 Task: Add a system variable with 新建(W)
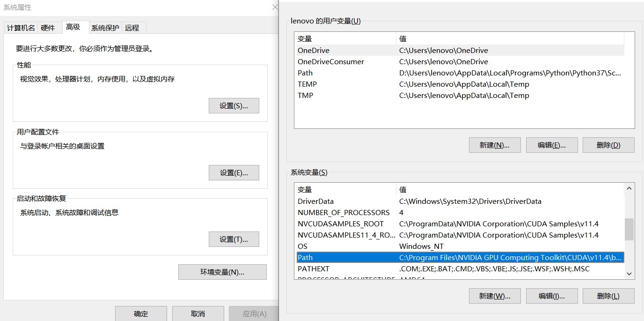tap(495, 296)
